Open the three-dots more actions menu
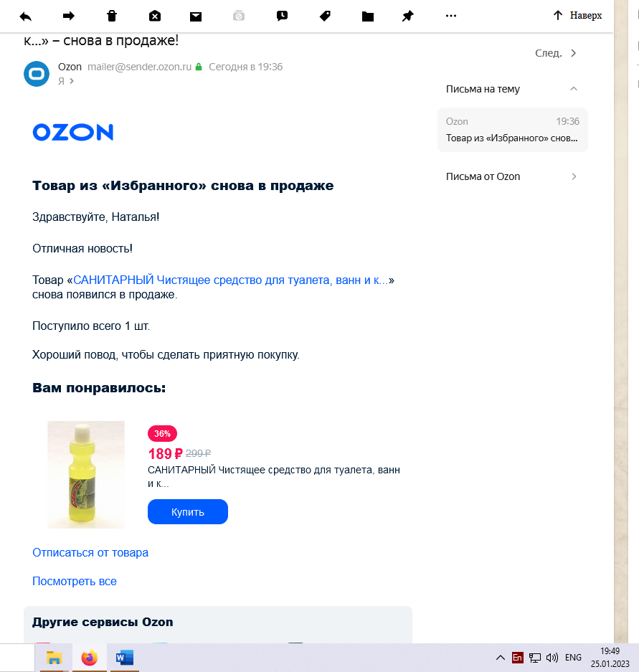Viewport: 639px width, 672px height. pos(451,16)
